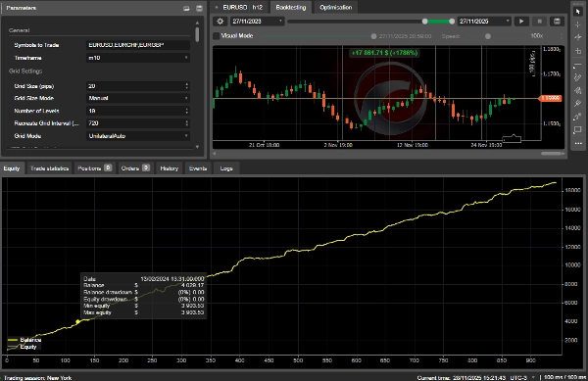The image size is (588, 381).
Task: Open more drawing tools ellipsis
Action: point(578,143)
